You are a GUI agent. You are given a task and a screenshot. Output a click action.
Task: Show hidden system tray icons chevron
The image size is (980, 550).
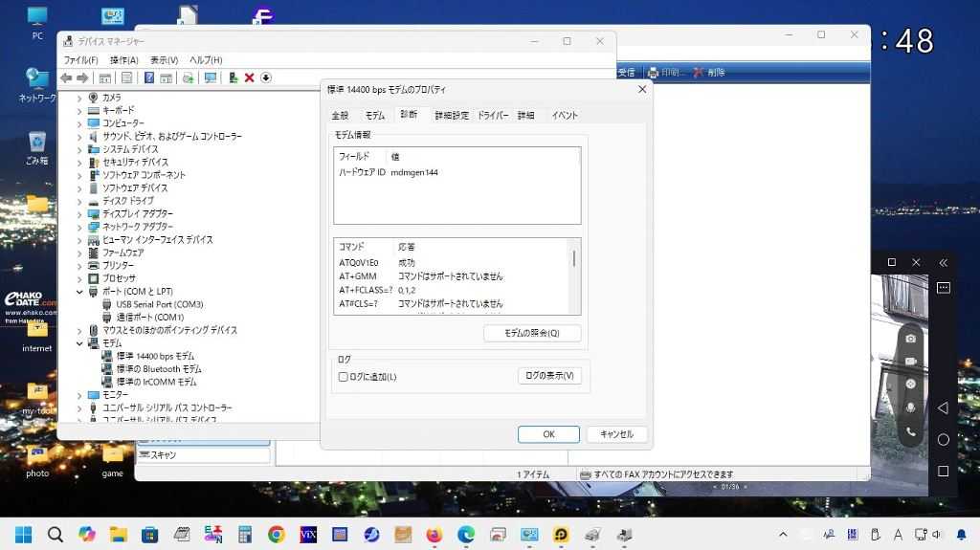click(x=783, y=535)
